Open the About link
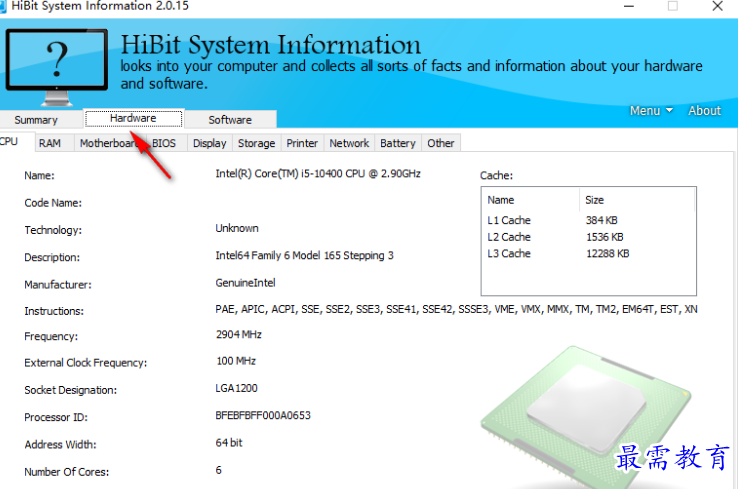738x489 pixels. 705,111
